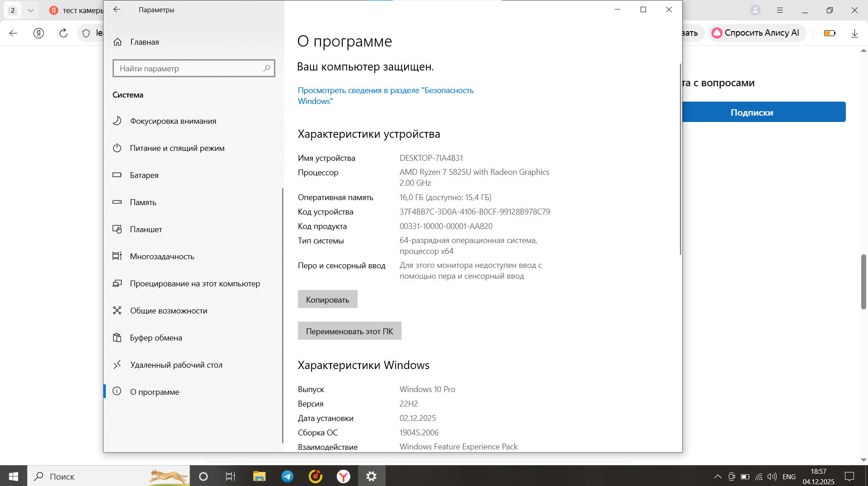Screen dimensions: 868x486
Task: Click the Буфер обмена clipboard icon
Action: 117,338
